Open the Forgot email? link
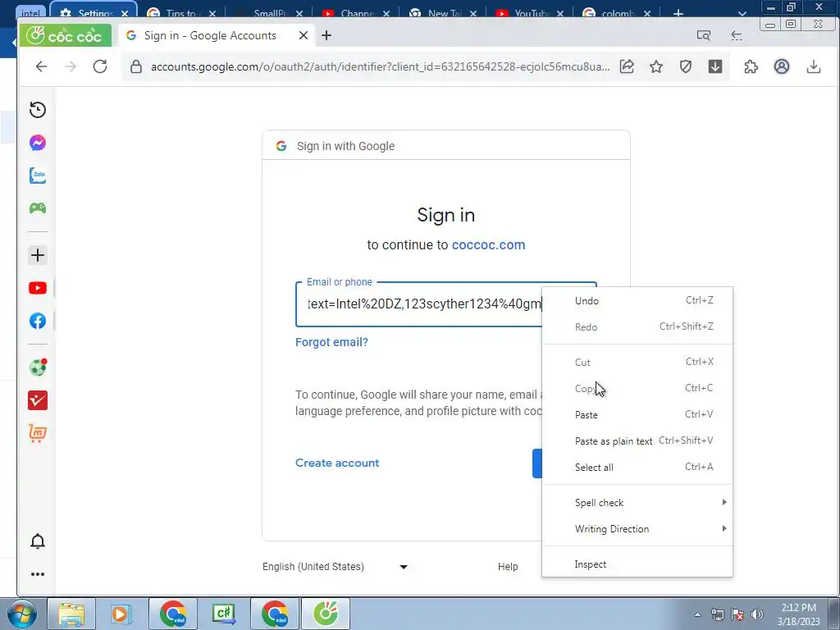 point(331,342)
